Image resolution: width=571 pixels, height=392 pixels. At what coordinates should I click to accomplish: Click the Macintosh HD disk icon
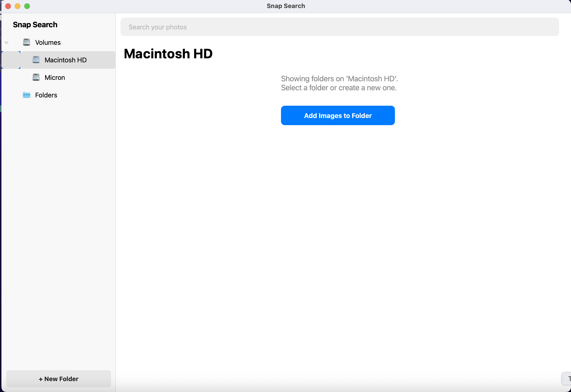point(36,60)
